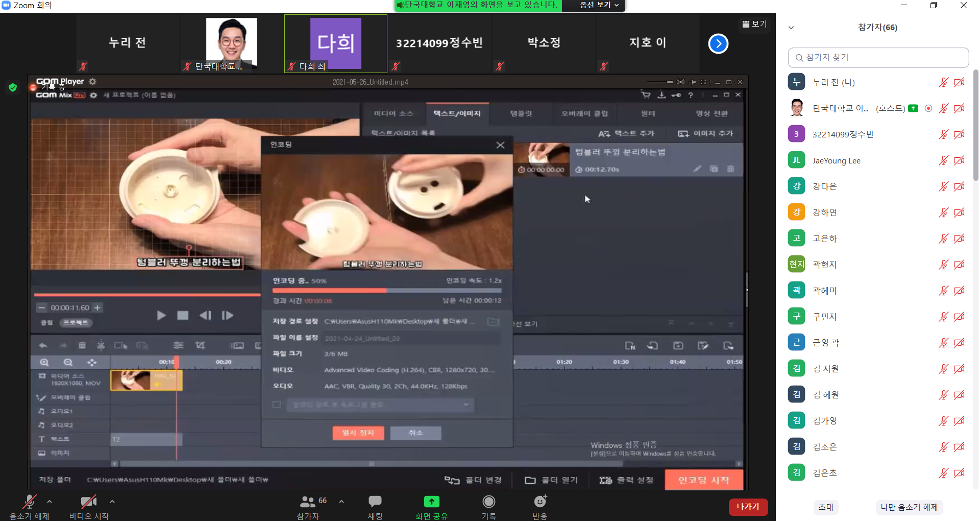Play preview in GOM Mix
Screen dimensions: 980x521
pos(161,316)
